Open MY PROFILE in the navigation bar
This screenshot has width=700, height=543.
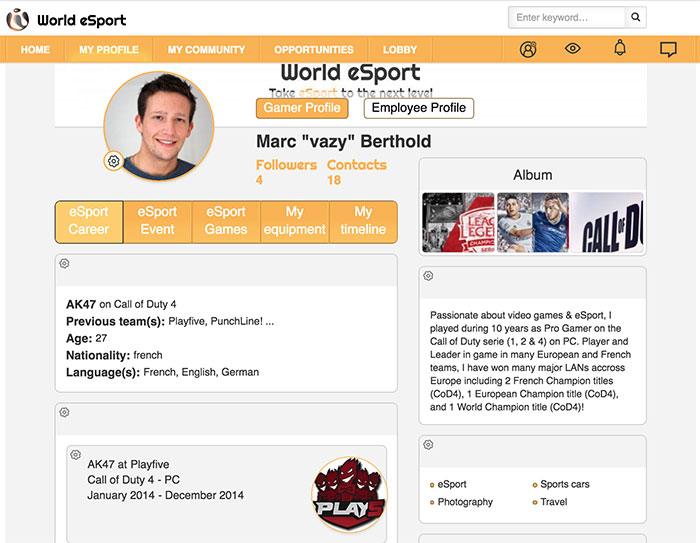point(109,50)
